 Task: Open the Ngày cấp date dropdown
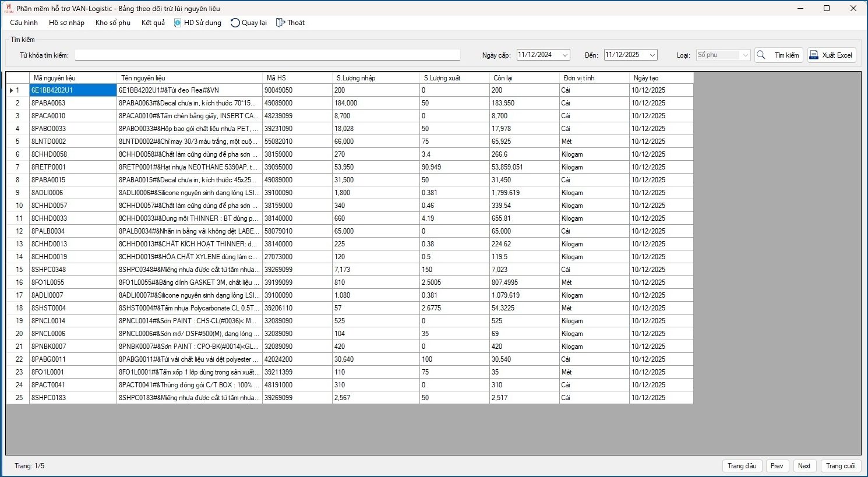pyautogui.click(x=564, y=55)
